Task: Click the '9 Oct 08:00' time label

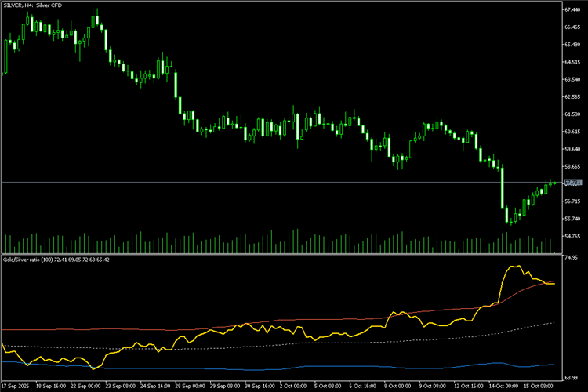Action: pyautogui.click(x=433, y=386)
